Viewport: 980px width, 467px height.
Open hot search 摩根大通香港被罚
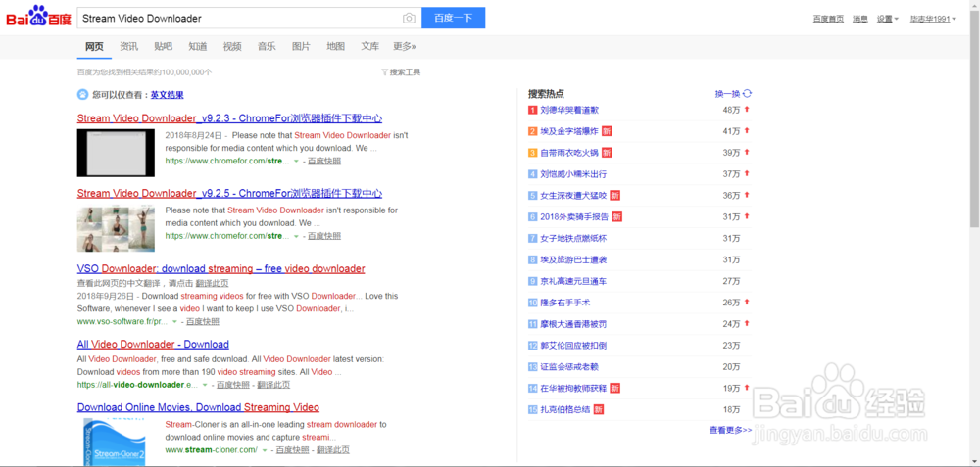[573, 324]
